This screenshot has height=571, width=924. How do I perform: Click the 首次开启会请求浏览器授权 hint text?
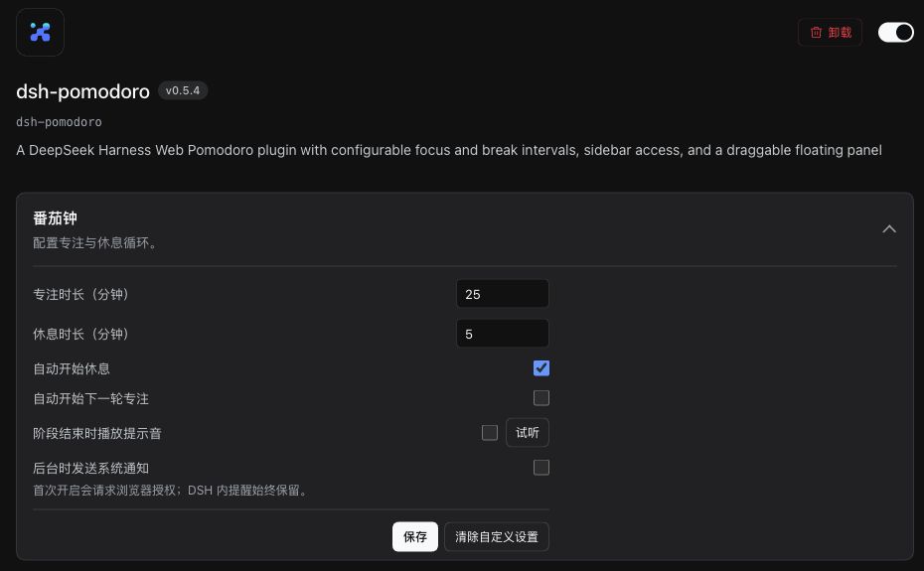click(x=172, y=491)
